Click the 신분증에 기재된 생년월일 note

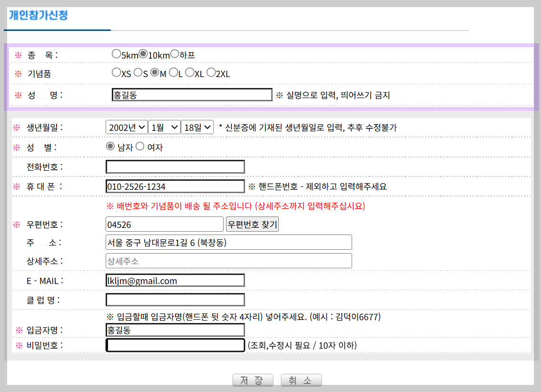point(308,127)
